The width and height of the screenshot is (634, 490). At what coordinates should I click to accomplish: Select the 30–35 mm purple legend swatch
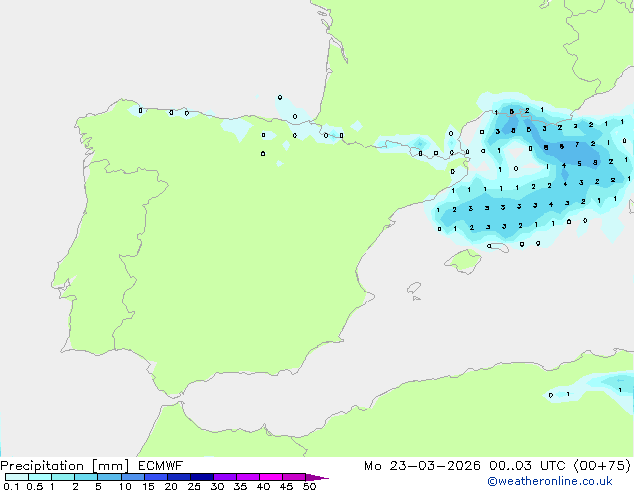pyautogui.click(x=225, y=477)
